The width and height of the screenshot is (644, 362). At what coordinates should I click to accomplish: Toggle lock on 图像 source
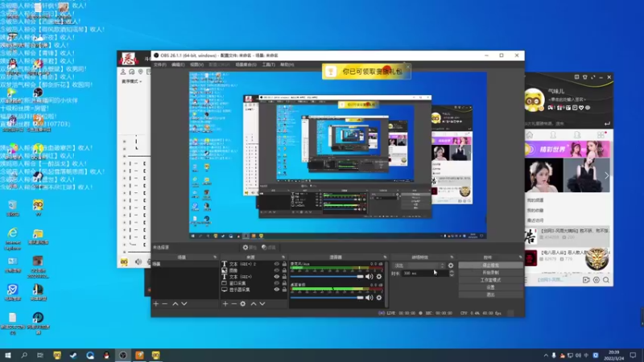pyautogui.click(x=284, y=270)
